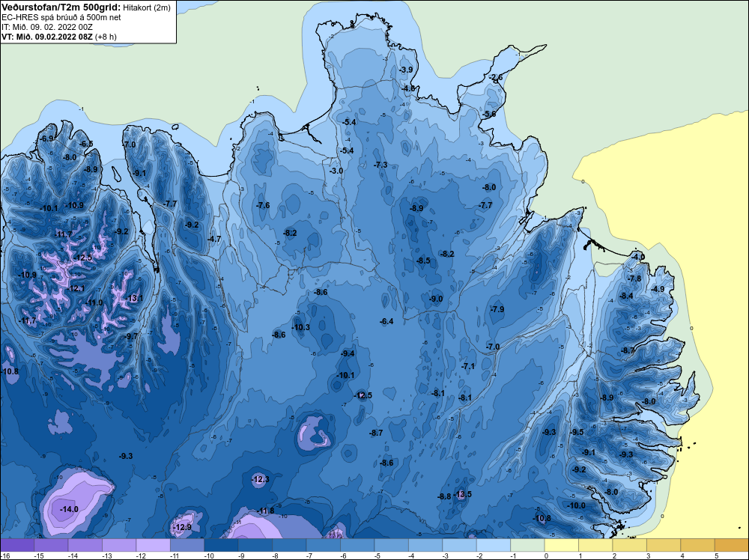The height and width of the screenshot is (560, 749).
Task: Click the -7.1 temperature label
Action: [x=469, y=366]
